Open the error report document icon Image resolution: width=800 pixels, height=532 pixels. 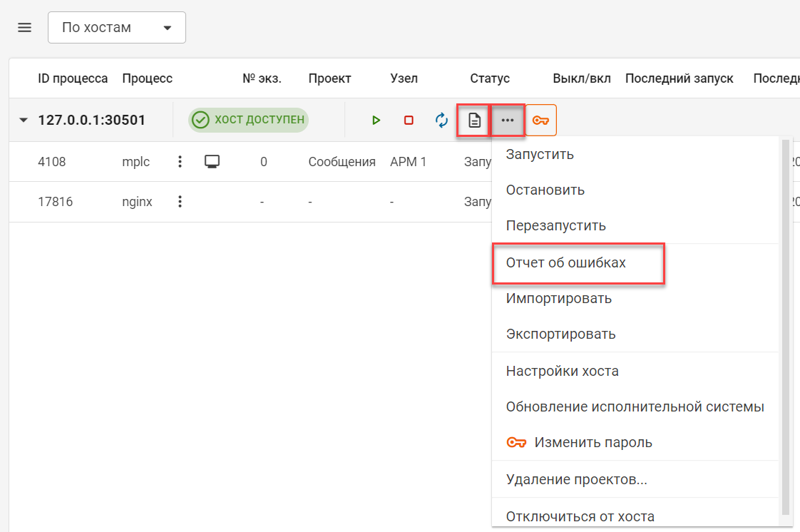474,121
